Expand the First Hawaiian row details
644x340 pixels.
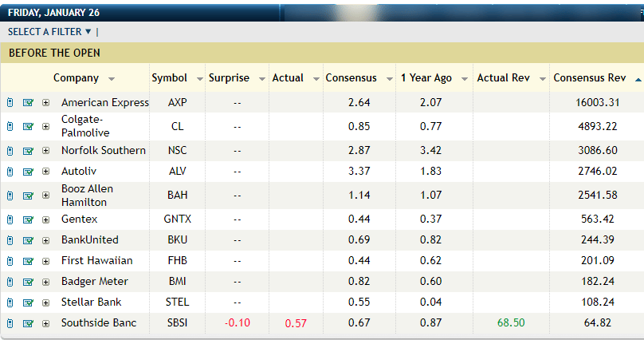click(x=45, y=261)
